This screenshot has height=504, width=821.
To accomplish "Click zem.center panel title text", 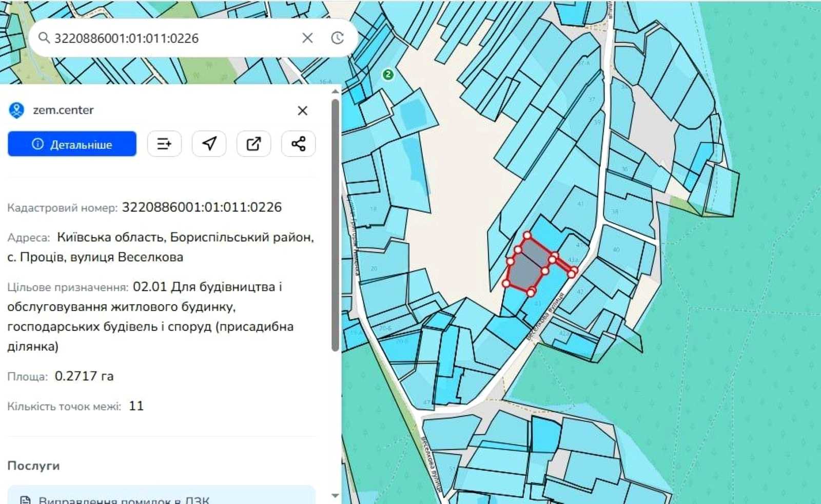I will click(x=63, y=110).
